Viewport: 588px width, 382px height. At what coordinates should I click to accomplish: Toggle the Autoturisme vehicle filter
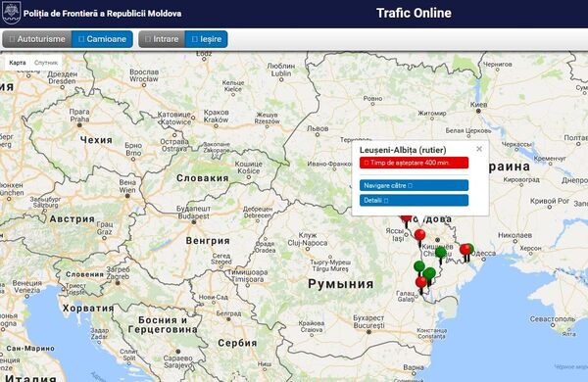(x=37, y=39)
